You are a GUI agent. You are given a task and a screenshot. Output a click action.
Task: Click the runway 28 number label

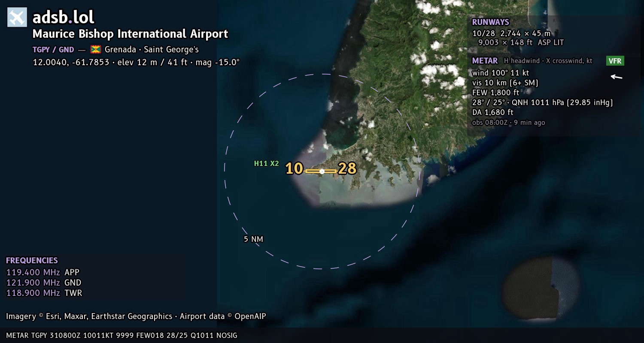point(347,168)
